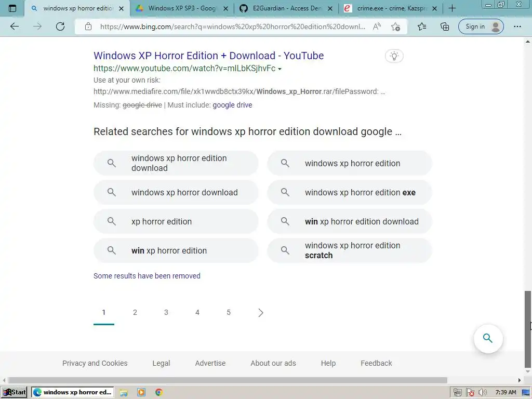Switch to the Windows XP SP3 tab
The height and width of the screenshot is (399, 532).
coord(182,8)
